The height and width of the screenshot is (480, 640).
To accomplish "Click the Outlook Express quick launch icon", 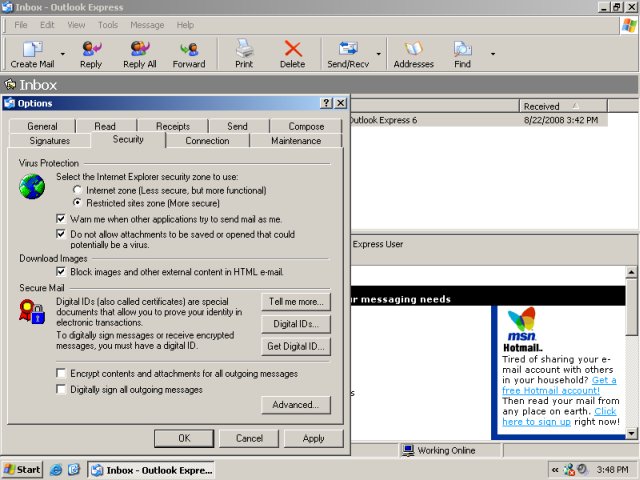I will (x=74, y=470).
